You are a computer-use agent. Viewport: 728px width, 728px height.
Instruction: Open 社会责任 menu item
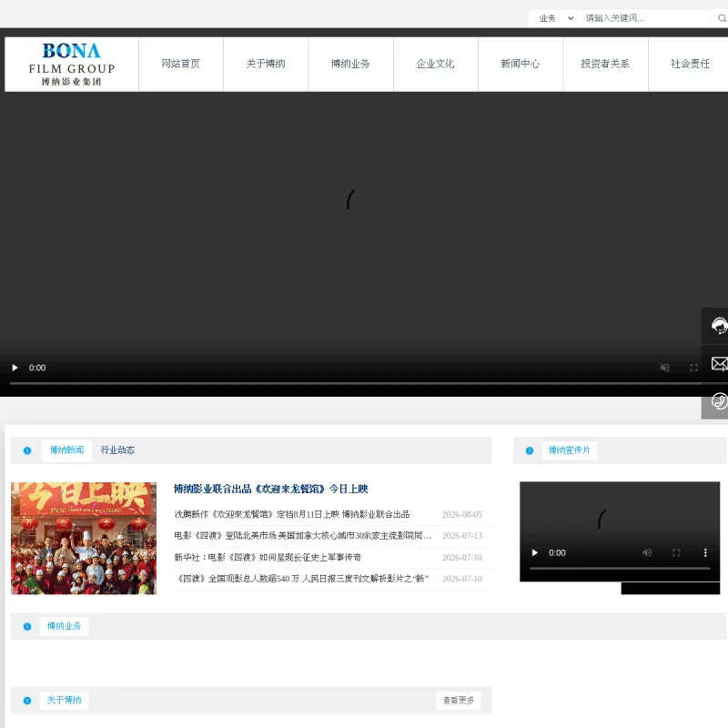click(690, 64)
